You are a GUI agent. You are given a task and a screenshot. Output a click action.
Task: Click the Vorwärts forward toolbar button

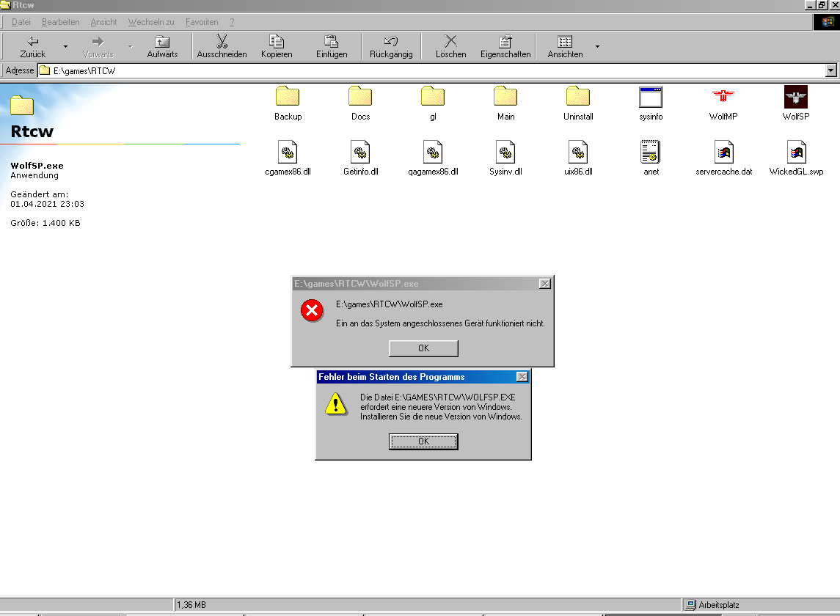click(x=98, y=47)
